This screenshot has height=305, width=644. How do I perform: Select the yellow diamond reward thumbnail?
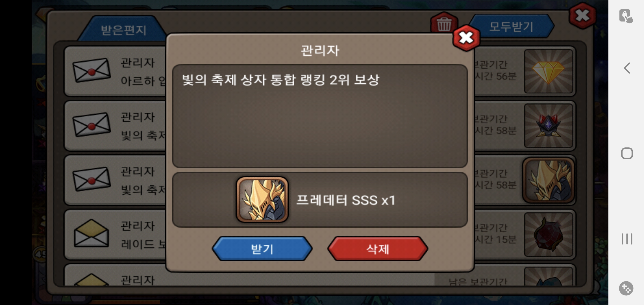click(x=548, y=71)
